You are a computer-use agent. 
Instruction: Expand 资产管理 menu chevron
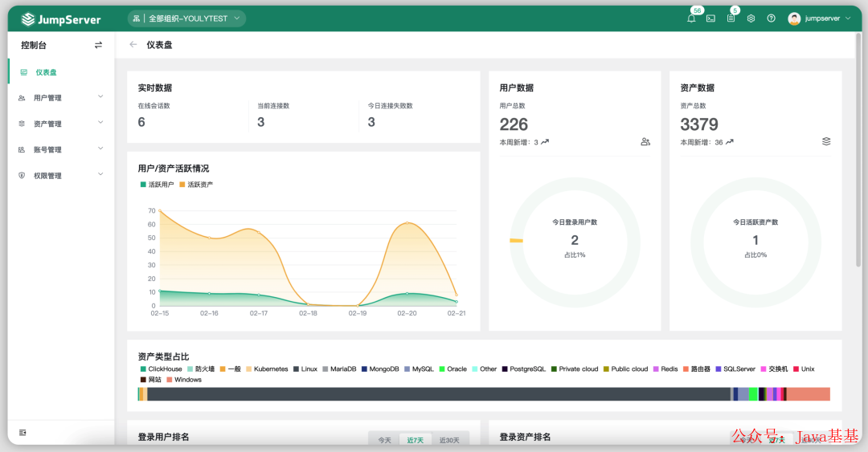[x=100, y=122]
